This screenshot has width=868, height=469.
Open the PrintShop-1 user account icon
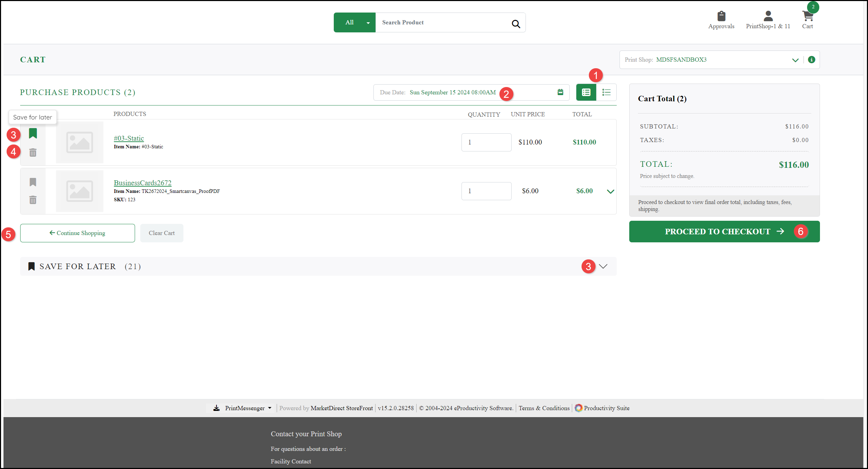[x=768, y=16]
